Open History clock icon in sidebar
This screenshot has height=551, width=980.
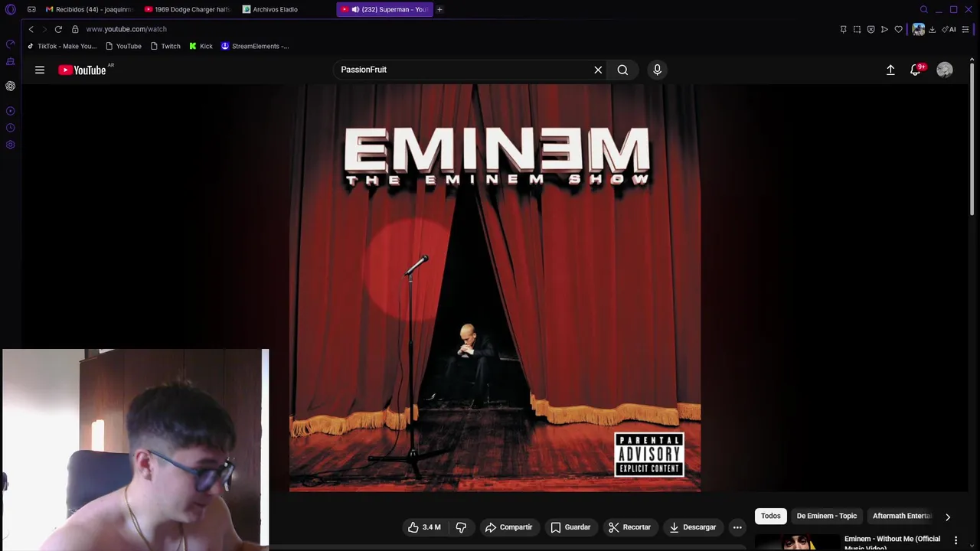(x=11, y=128)
